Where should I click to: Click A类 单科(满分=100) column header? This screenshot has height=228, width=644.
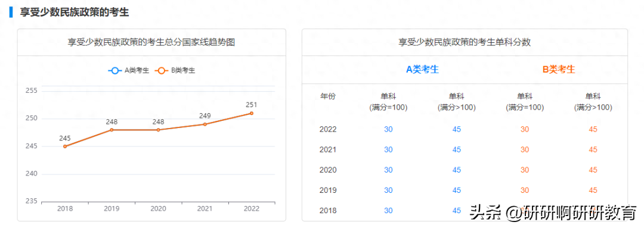click(x=388, y=102)
